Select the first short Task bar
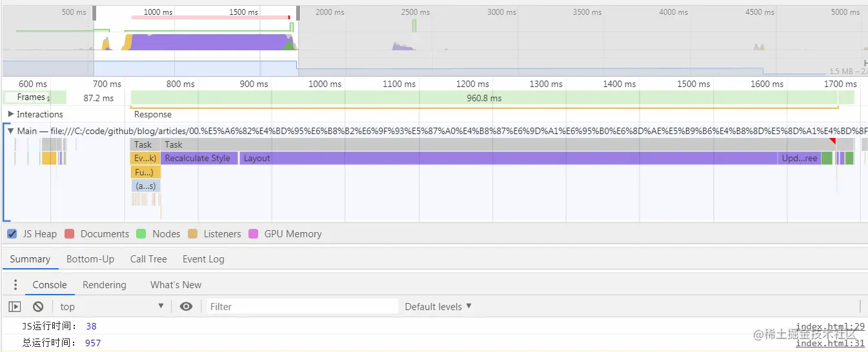The image size is (868, 352). click(x=145, y=144)
